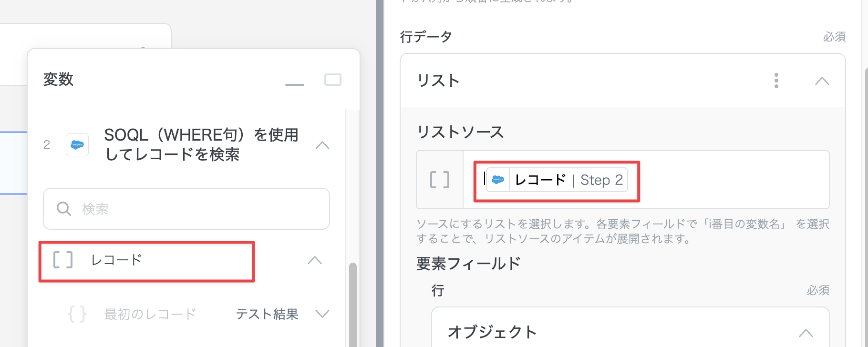Select the レコード variable in the list

pos(117,260)
